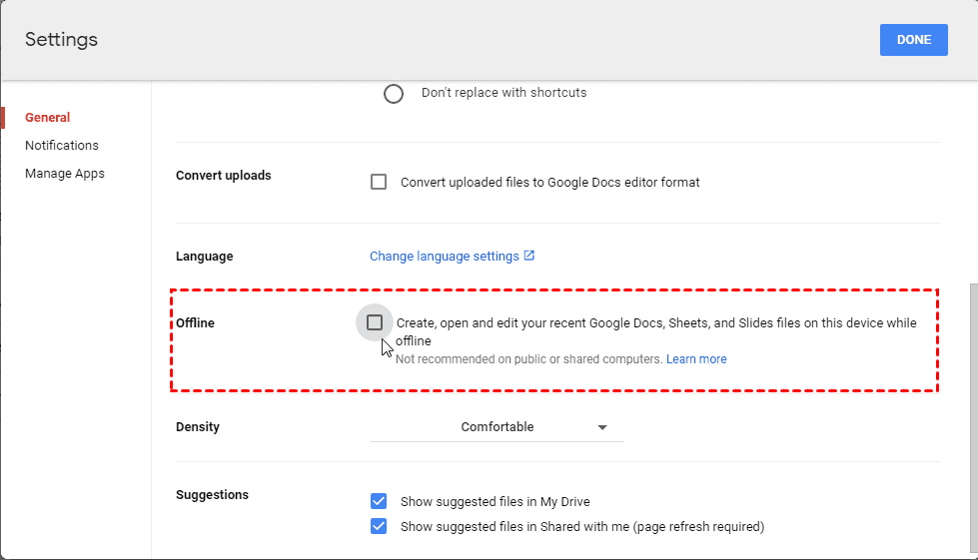Click the "Show suggested files in My Drive" label
Screen dimensions: 978x560
[501, 502]
